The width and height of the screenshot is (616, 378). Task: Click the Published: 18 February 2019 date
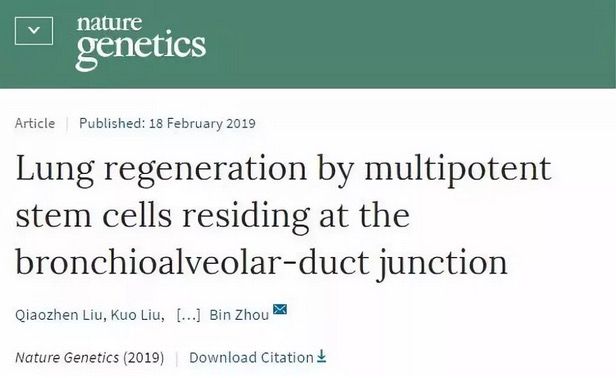(167, 123)
